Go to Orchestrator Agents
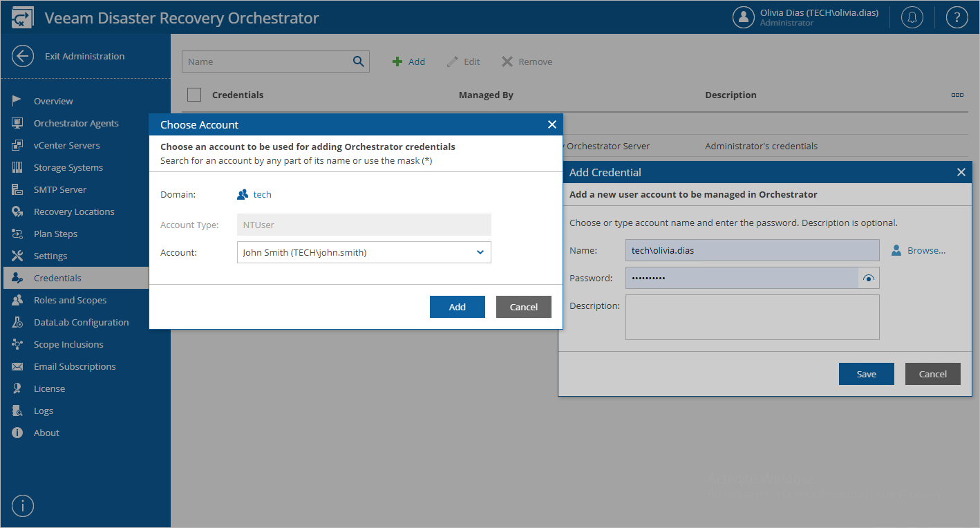 (x=76, y=123)
